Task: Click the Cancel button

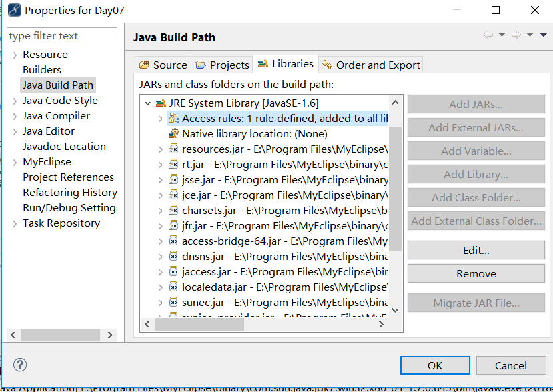Action: point(511,365)
